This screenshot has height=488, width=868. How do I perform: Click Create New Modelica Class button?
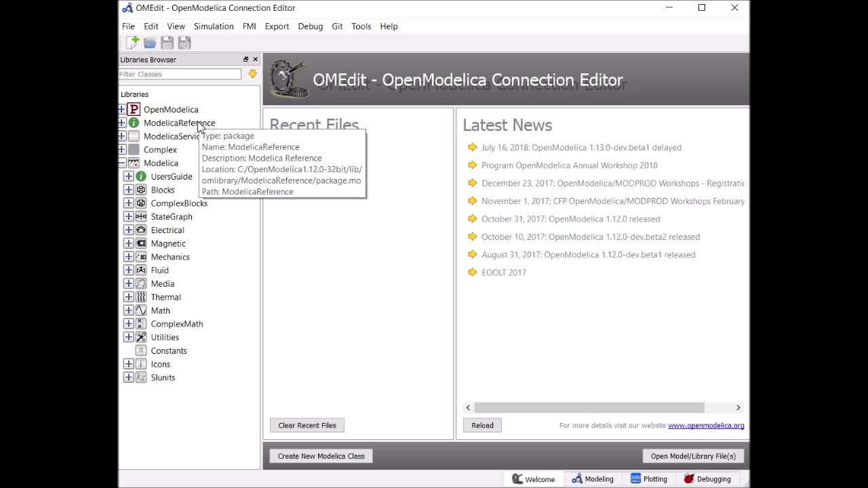[x=321, y=456]
